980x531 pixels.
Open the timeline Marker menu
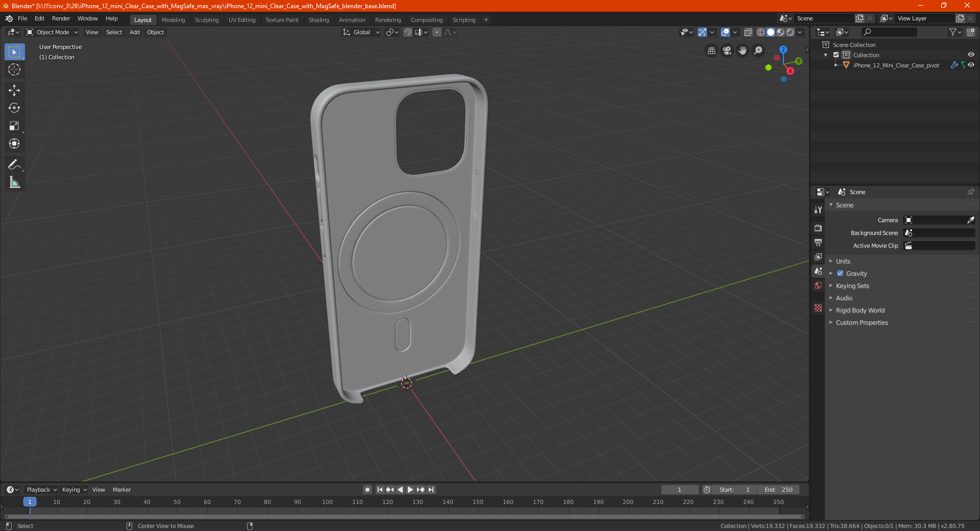click(x=121, y=490)
